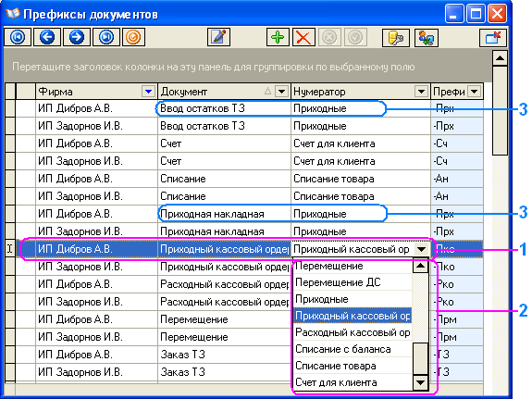The height and width of the screenshot is (399, 532).
Task: Open the edit record notepad icon
Action: pyautogui.click(x=219, y=37)
